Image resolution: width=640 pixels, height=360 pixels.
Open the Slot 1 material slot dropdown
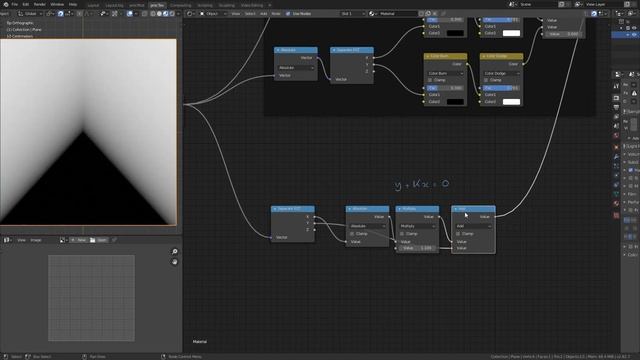click(x=353, y=13)
